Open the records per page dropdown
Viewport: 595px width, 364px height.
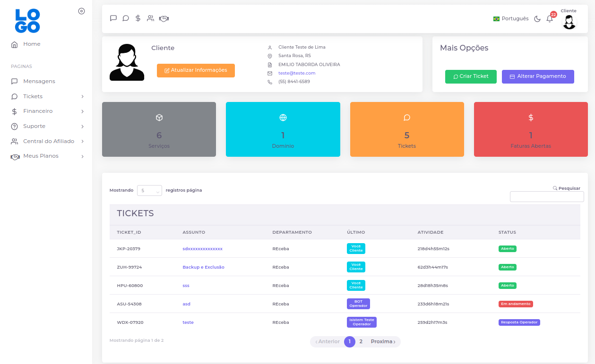149,190
